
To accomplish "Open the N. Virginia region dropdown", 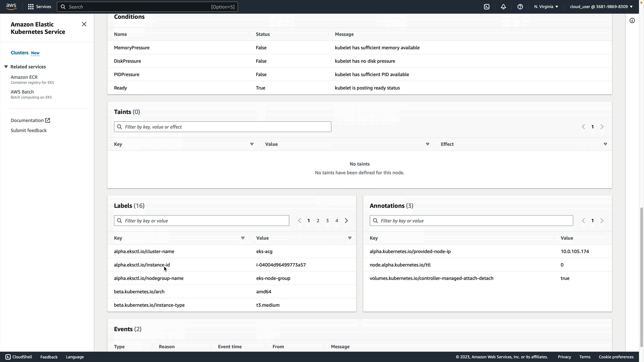I will click(546, 7).
